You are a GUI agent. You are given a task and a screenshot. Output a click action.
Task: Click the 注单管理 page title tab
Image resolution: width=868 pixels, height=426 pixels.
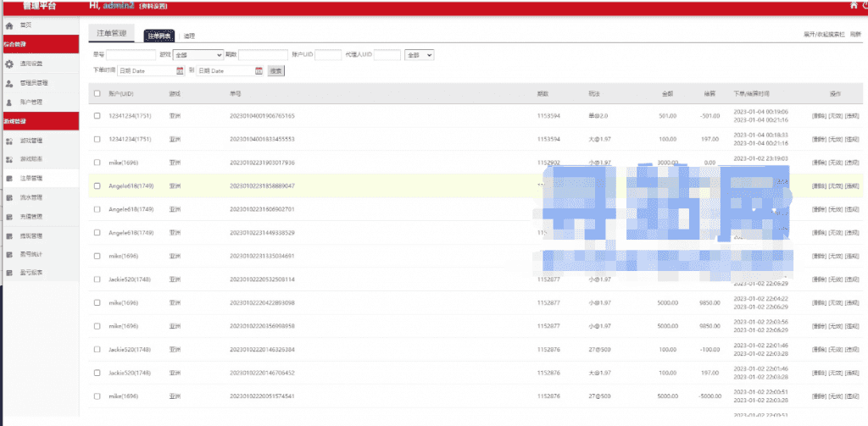pyautogui.click(x=112, y=33)
